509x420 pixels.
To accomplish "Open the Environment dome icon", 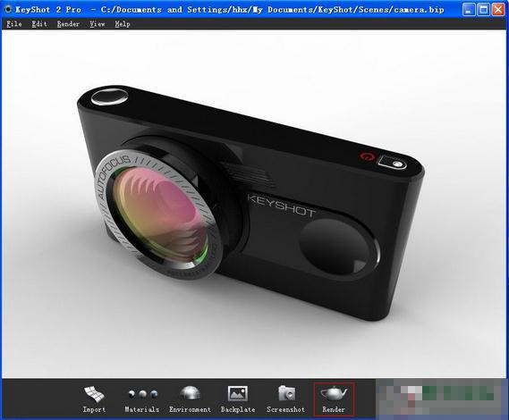I will 190,399.
